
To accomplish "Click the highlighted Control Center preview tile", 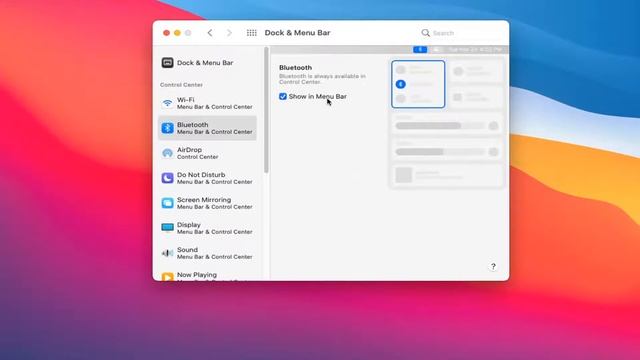I will (x=418, y=84).
